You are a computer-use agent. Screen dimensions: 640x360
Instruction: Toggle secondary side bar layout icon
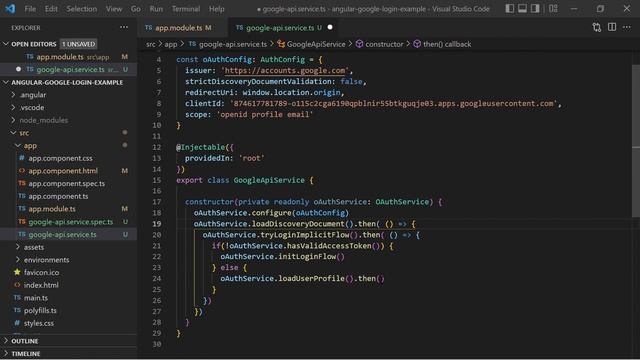(535, 9)
